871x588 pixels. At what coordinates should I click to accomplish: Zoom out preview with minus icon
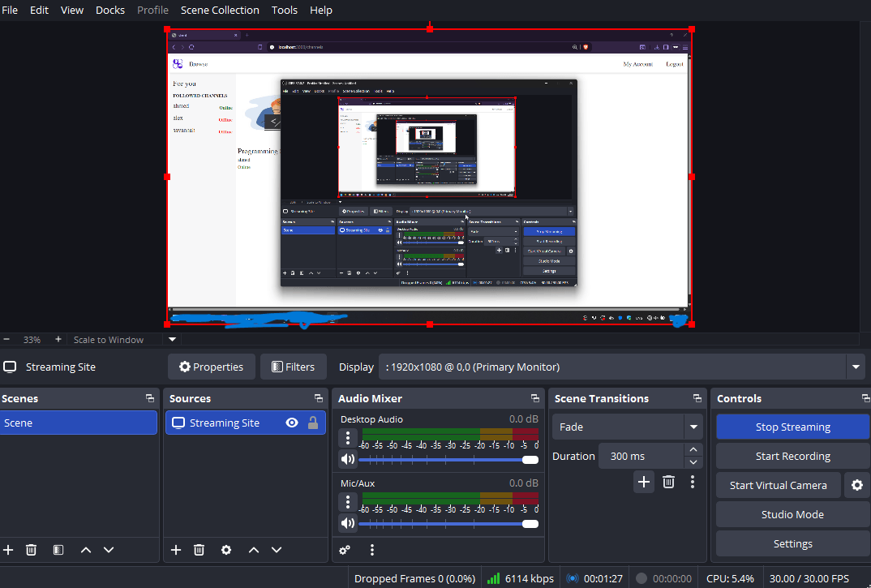pyautogui.click(x=6, y=339)
